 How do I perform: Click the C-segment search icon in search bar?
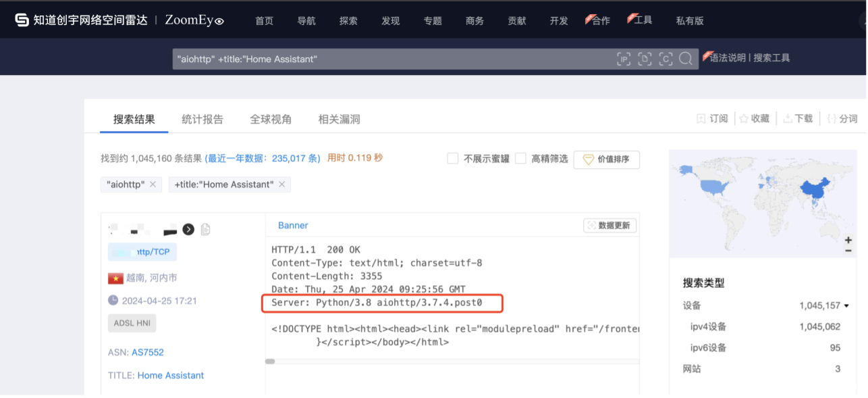666,59
